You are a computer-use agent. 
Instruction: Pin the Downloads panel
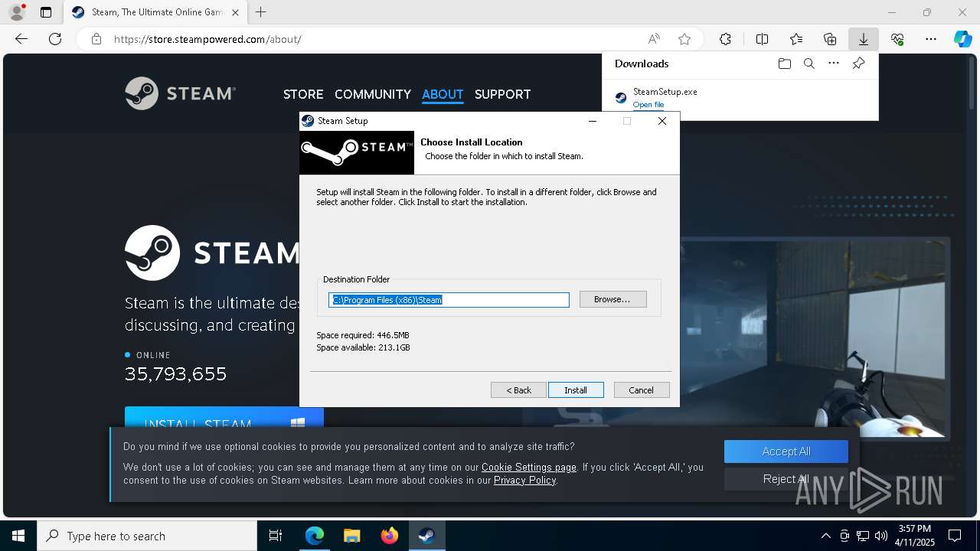pyautogui.click(x=858, y=64)
